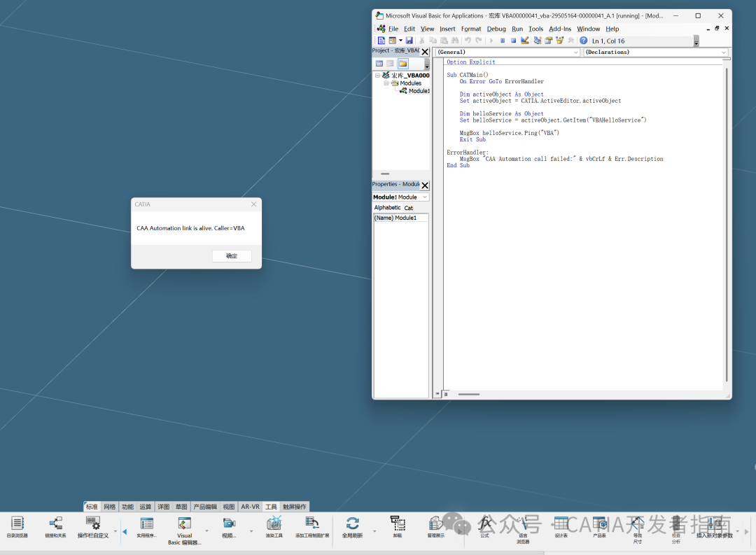Close the Project explorer pane
This screenshot has height=555, width=756.
tap(425, 52)
